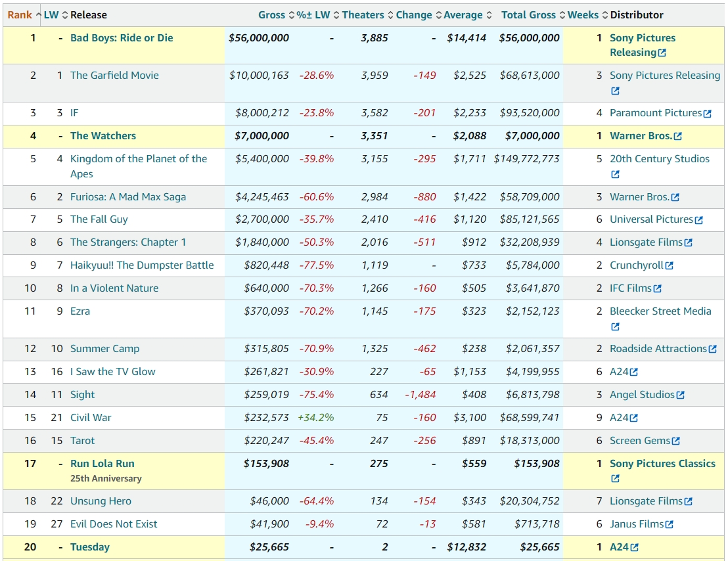
Task: Open The Garfield Movie release page
Action: pos(114,75)
